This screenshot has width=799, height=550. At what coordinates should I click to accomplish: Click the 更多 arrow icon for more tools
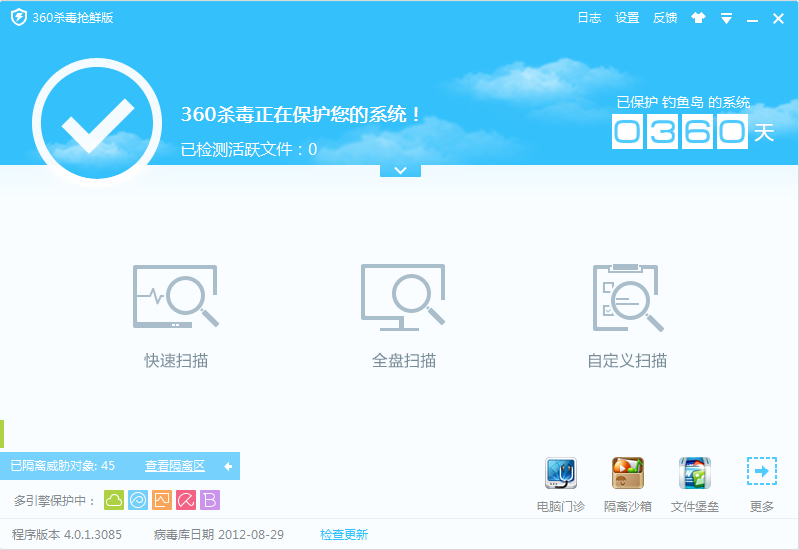[x=762, y=471]
